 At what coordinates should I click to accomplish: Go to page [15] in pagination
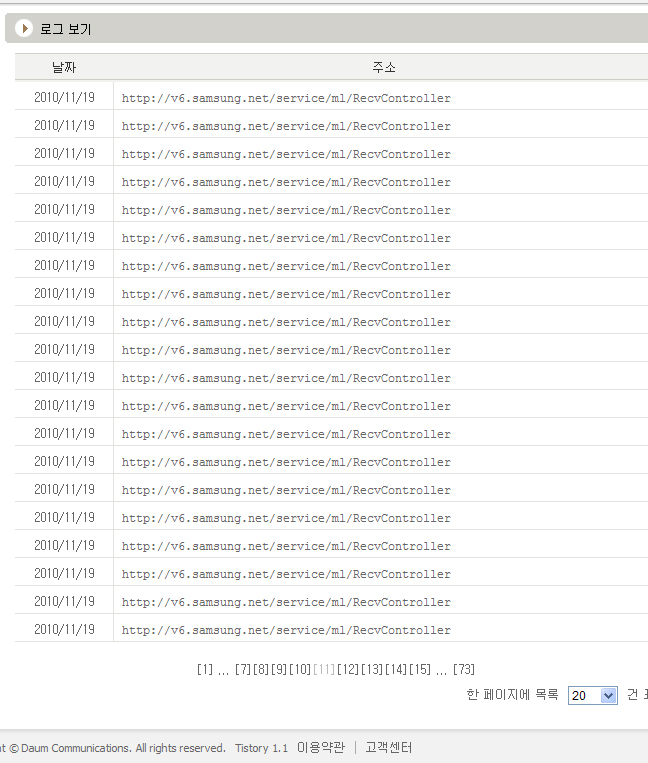pos(420,670)
